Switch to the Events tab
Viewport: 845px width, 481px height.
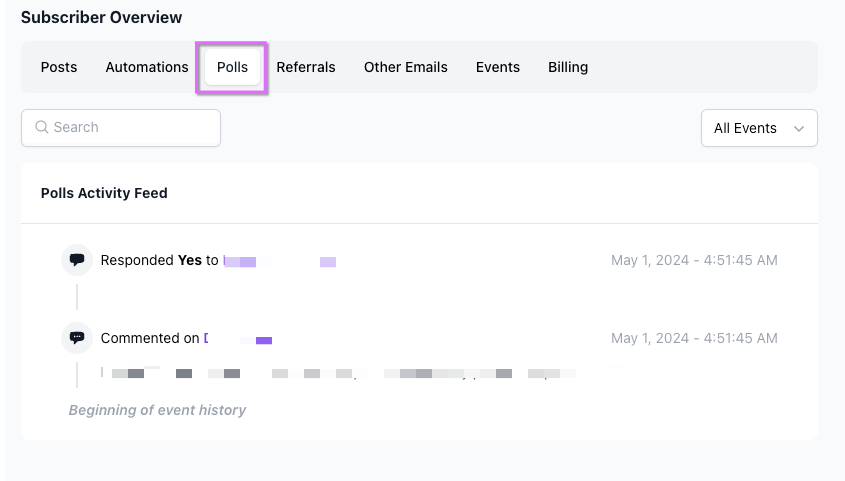point(497,67)
